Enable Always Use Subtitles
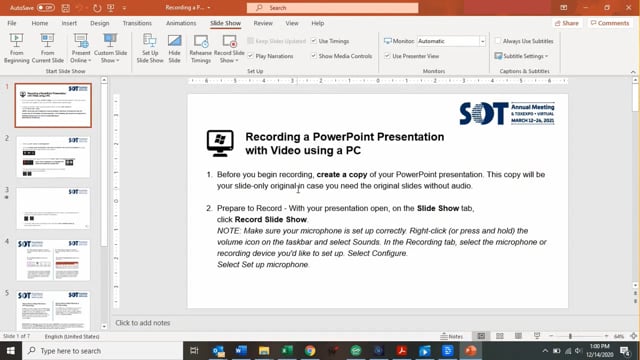This screenshot has width=640, height=360. pos(498,41)
